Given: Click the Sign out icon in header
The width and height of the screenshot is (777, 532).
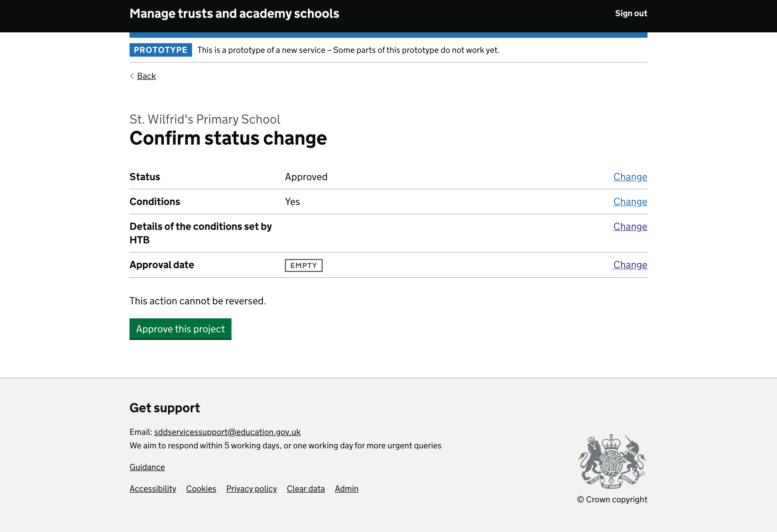Looking at the screenshot, I should [x=631, y=13].
